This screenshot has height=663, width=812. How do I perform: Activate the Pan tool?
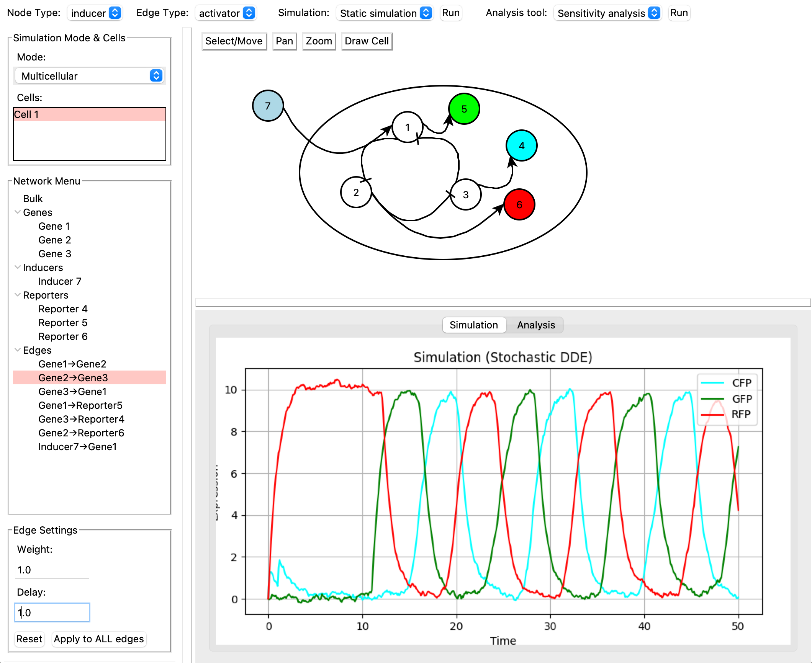[x=284, y=41]
